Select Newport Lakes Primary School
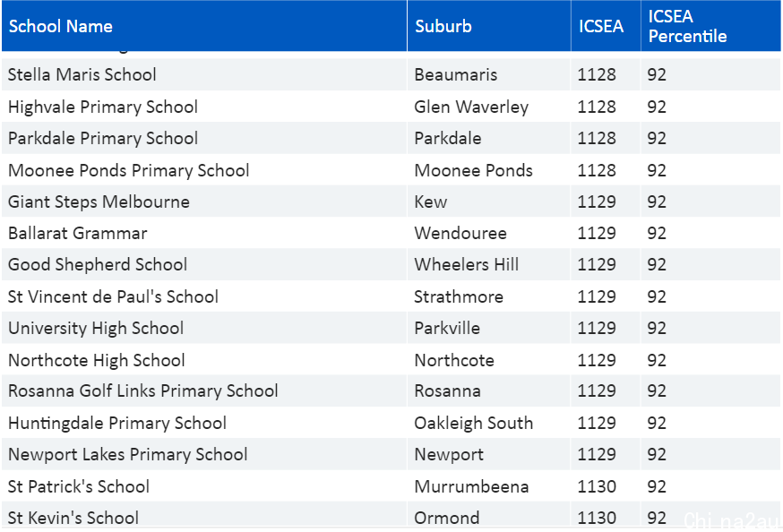Screen dimensions: 783x532 point(128,455)
